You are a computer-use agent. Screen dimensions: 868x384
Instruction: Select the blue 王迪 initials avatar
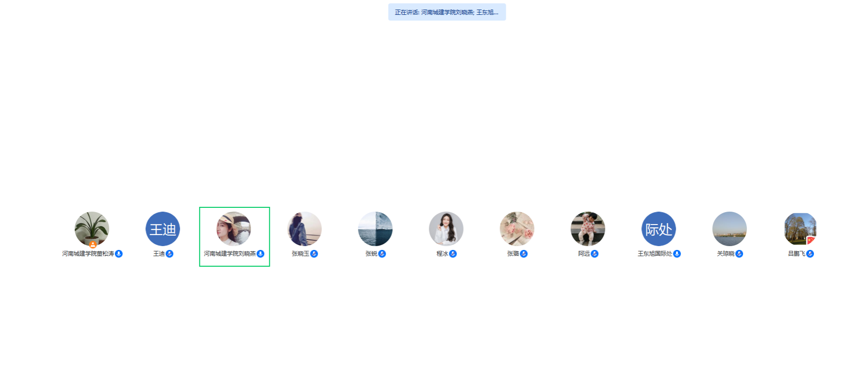click(163, 229)
